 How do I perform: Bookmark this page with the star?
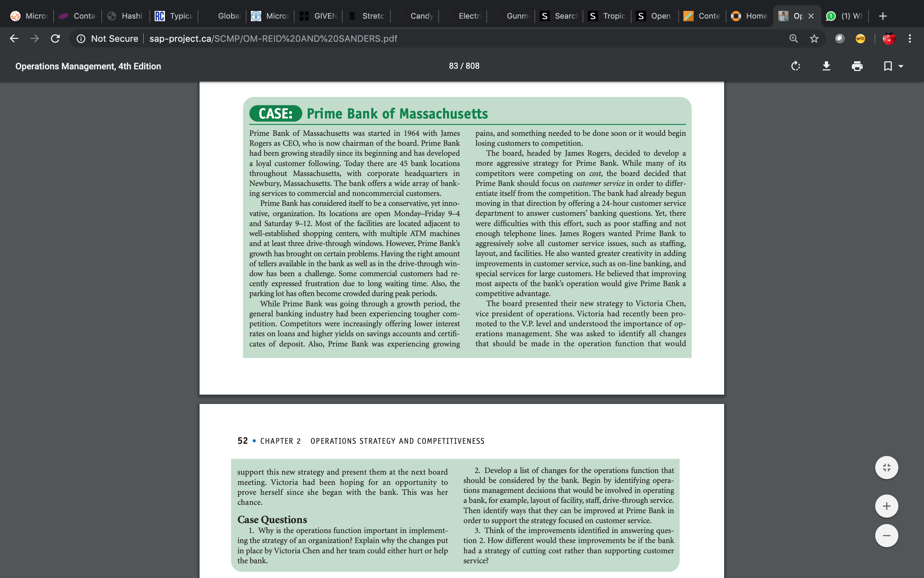coord(814,39)
